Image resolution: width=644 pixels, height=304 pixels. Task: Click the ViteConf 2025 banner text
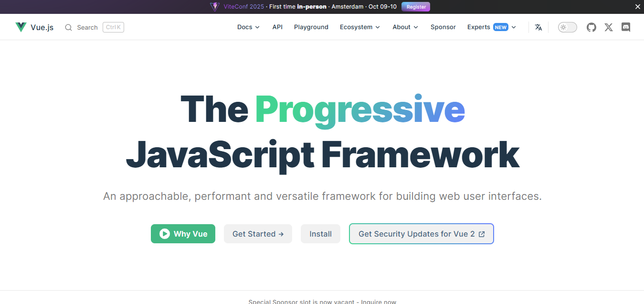click(x=243, y=7)
